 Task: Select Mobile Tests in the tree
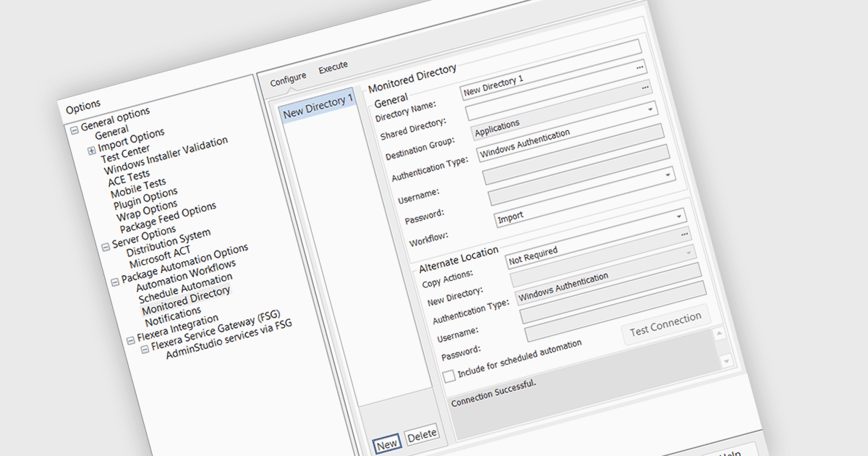137,187
